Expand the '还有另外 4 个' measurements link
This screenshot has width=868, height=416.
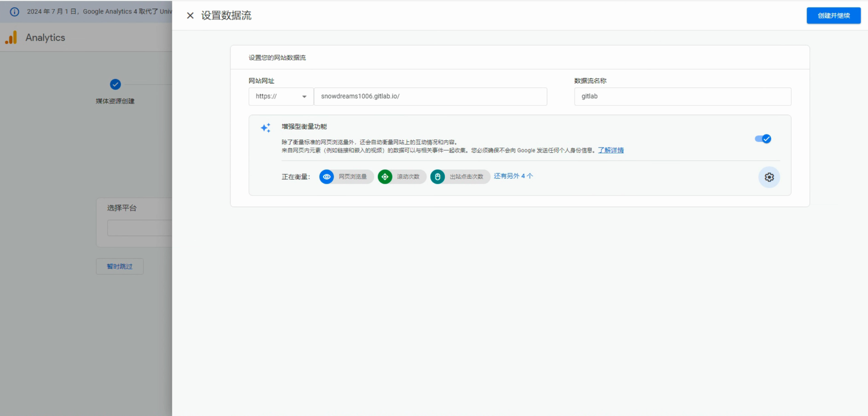(513, 176)
